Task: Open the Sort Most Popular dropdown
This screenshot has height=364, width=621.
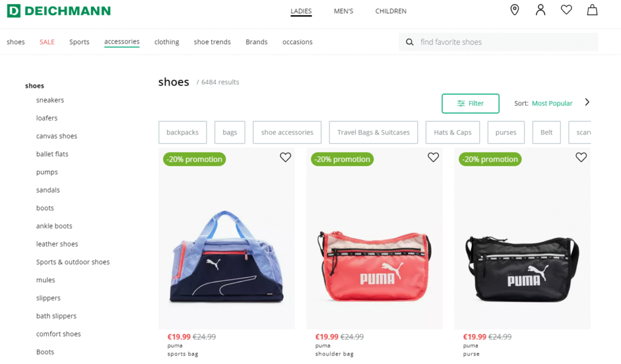Action: point(552,104)
